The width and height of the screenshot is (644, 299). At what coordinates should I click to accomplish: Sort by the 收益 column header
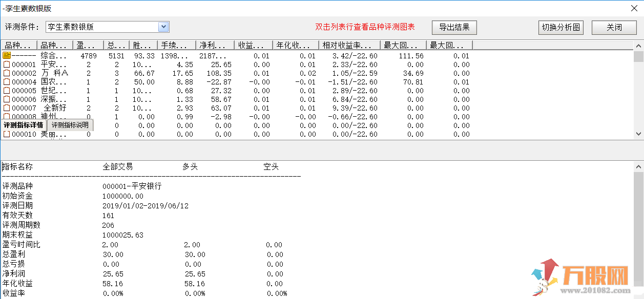[253, 45]
